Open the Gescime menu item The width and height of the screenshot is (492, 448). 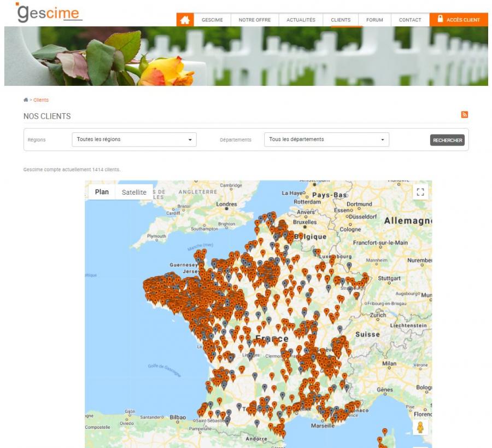click(x=213, y=20)
